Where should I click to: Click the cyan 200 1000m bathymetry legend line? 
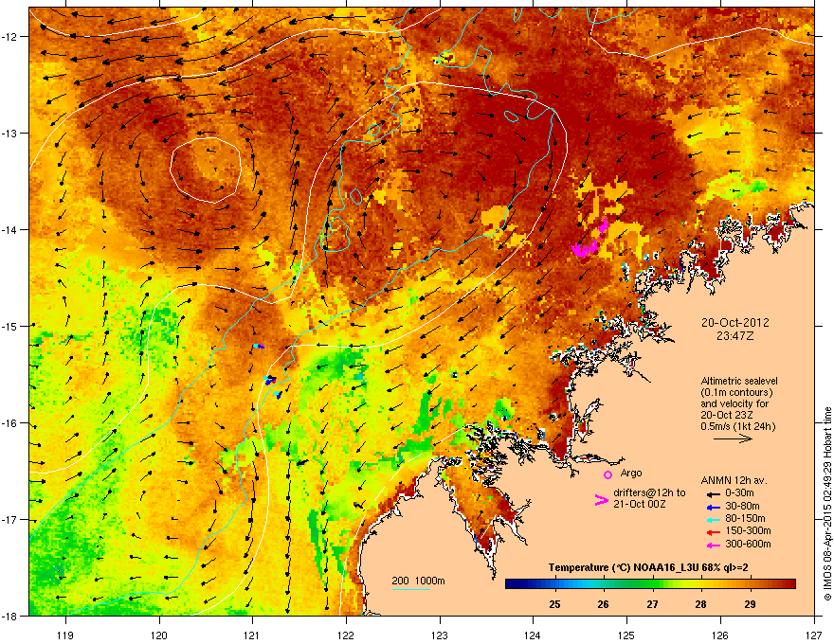[x=411, y=589]
